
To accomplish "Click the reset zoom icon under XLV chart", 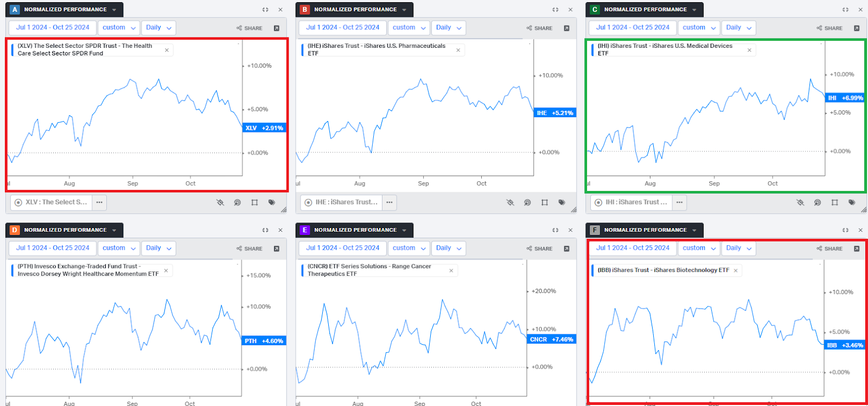I will (x=237, y=202).
